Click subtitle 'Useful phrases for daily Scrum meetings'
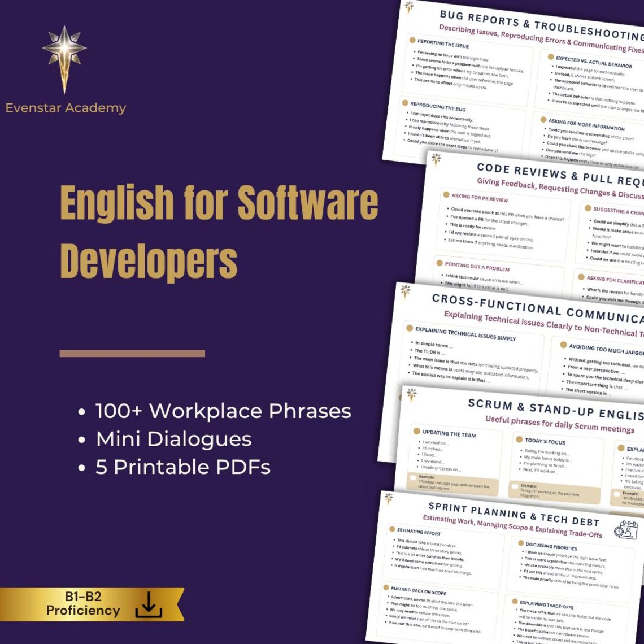This screenshot has height=644, width=644. (560, 424)
